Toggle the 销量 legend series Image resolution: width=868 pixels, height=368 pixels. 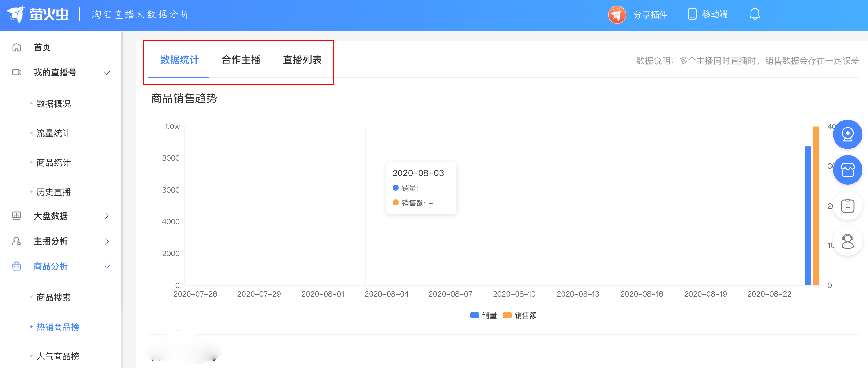point(483,315)
